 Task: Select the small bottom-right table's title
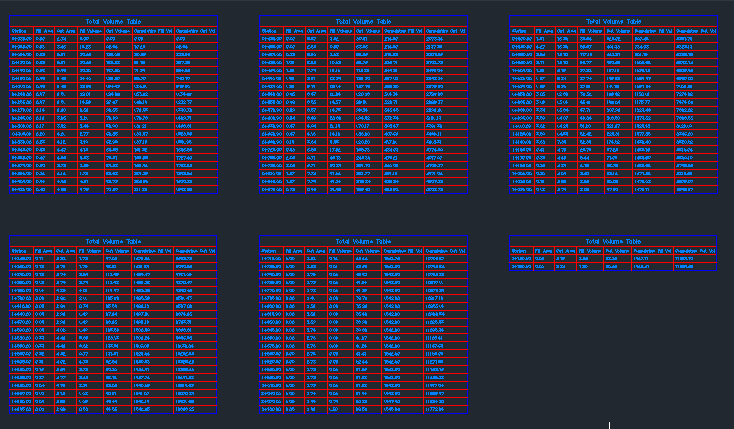[x=612, y=241]
